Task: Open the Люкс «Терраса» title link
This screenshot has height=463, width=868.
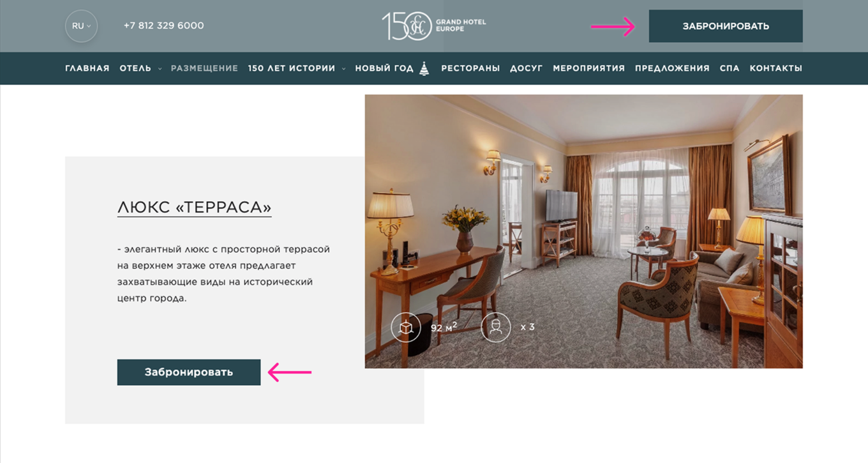Action: click(195, 208)
